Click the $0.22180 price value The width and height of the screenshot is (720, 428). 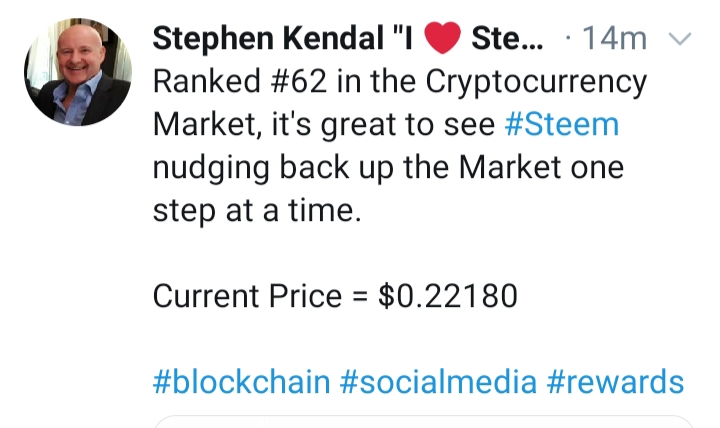point(448,296)
